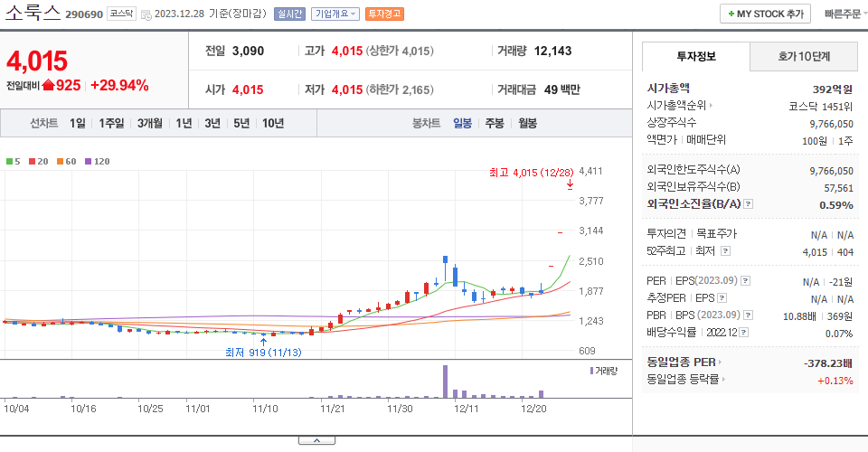Select the 3년 line chart period
Screen dimensions: 868x452
(212, 123)
